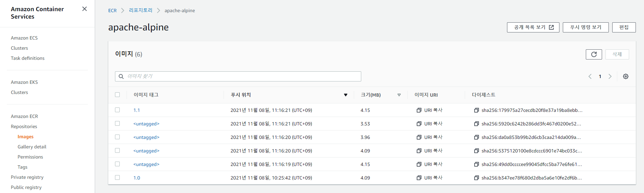Open Public registry in sidebar
Viewport: 644px width, 193px height.
pos(26,187)
